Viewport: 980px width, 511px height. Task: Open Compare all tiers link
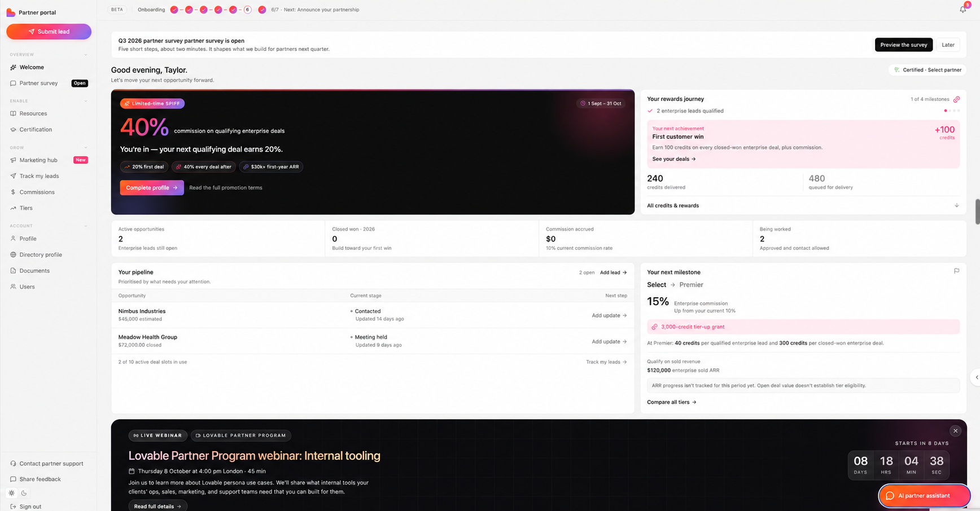click(x=672, y=402)
